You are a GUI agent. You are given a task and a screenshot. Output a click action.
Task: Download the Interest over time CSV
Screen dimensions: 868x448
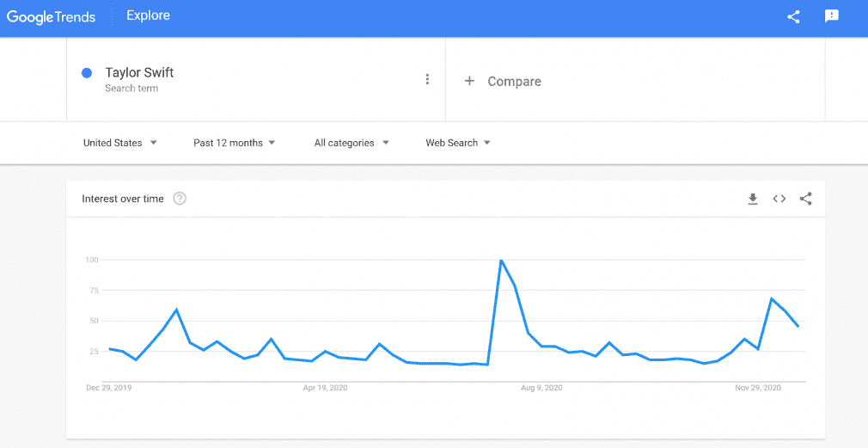pos(752,199)
